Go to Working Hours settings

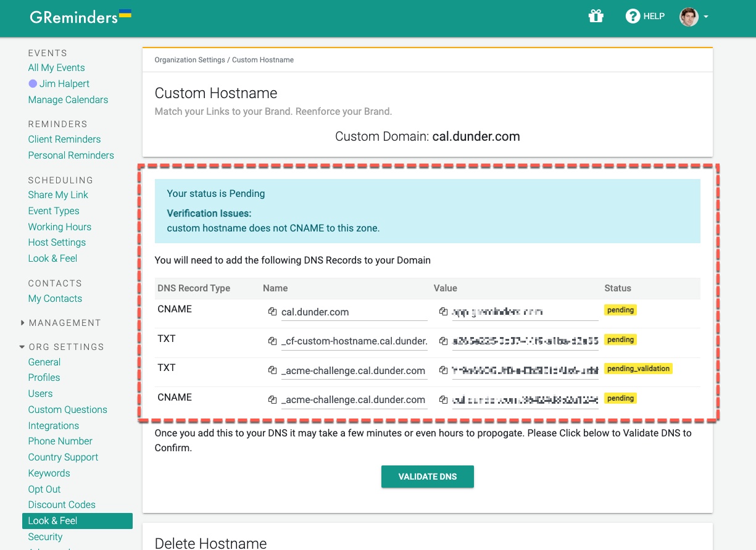tap(59, 227)
